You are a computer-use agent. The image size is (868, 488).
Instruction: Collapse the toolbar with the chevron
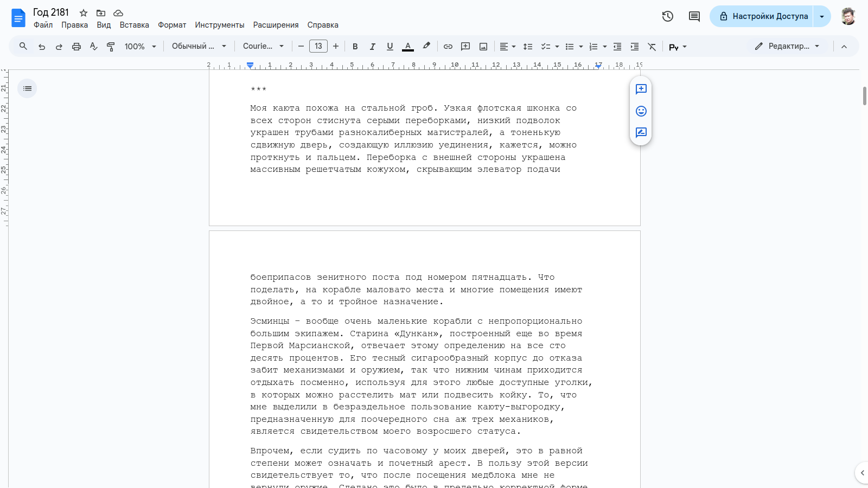(x=844, y=47)
